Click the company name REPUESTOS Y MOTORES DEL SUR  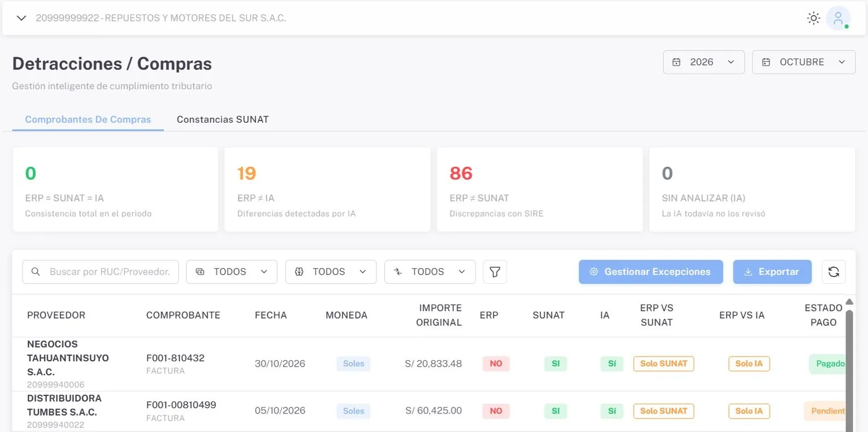point(195,18)
